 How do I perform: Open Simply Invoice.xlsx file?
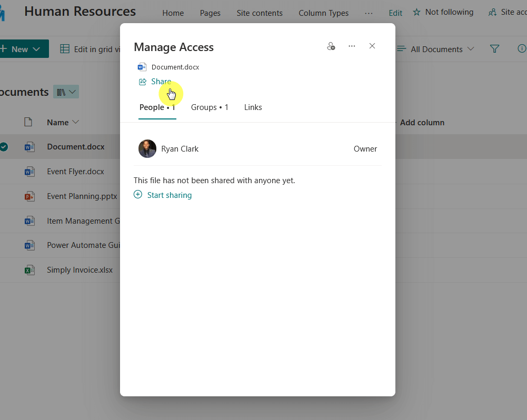(79, 270)
